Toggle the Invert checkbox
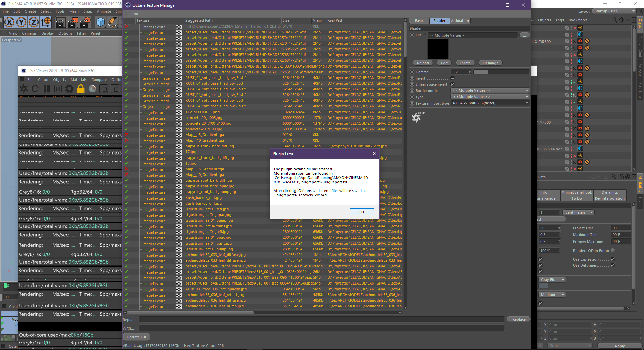 coord(452,78)
